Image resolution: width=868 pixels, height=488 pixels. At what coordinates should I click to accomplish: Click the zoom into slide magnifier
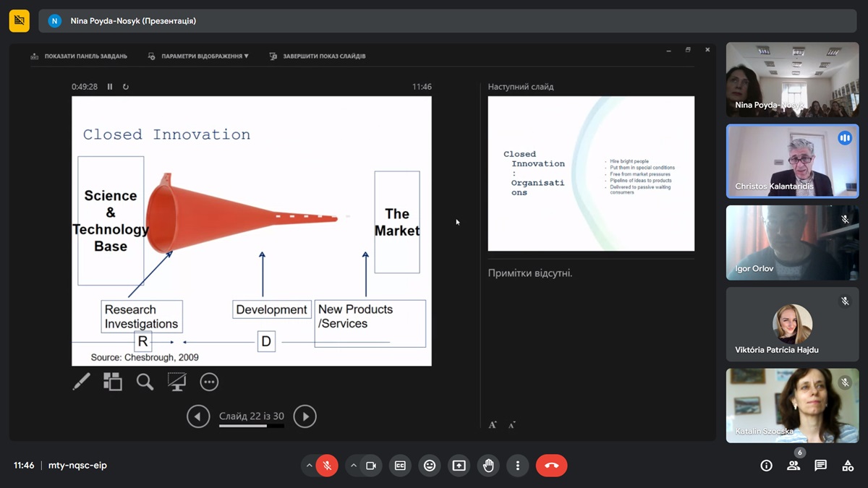tap(145, 382)
